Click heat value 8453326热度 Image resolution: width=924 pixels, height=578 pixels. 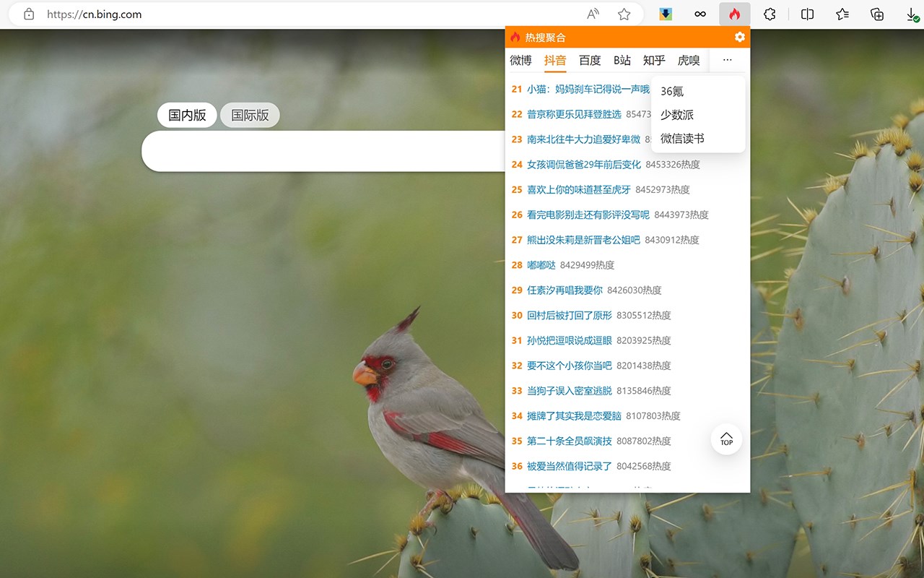(x=673, y=165)
